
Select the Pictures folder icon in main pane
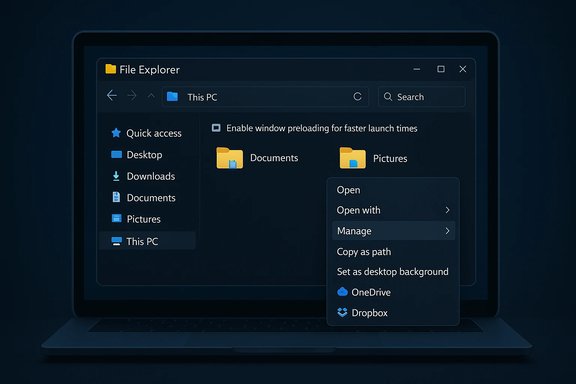(353, 158)
